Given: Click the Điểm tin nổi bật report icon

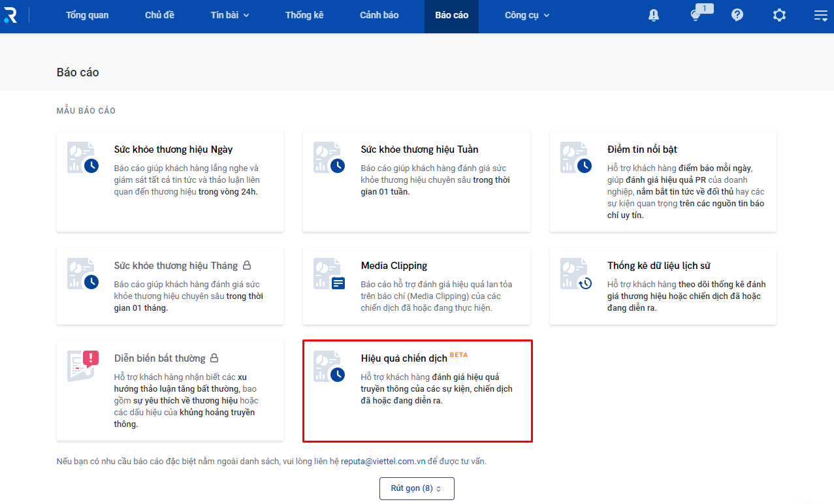Looking at the screenshot, I should click(576, 157).
